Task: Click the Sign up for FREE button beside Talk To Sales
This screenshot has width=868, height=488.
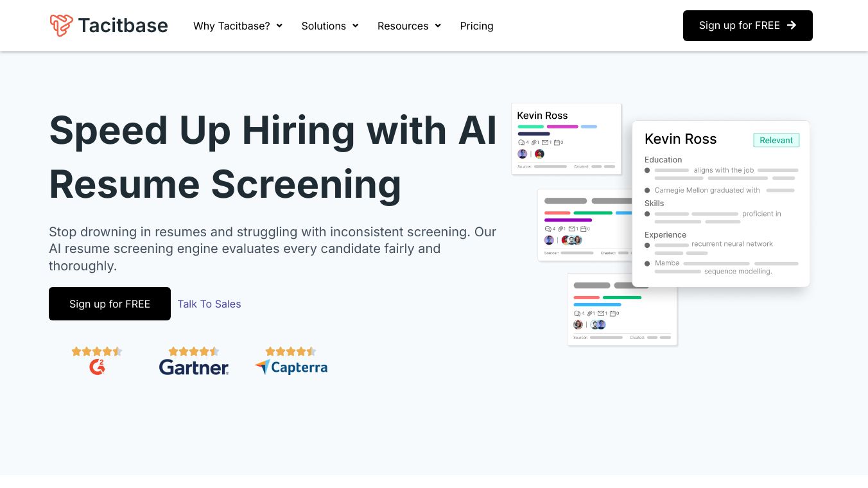Action: coord(110,304)
